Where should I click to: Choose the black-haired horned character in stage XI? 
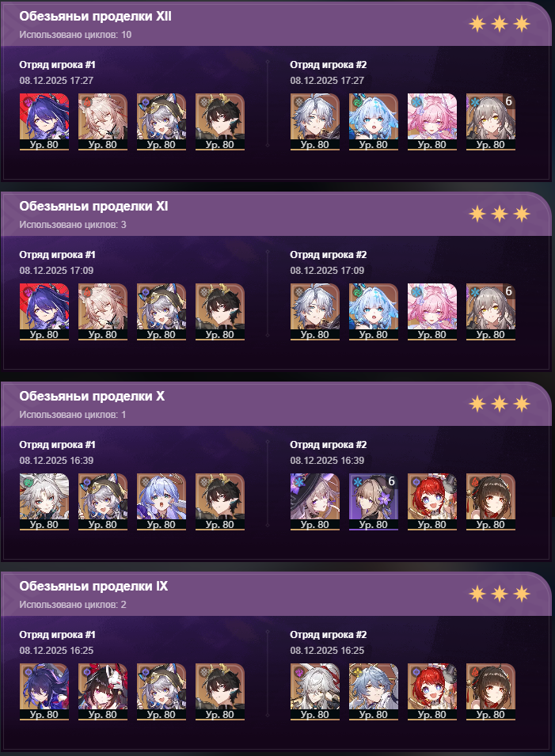(219, 311)
